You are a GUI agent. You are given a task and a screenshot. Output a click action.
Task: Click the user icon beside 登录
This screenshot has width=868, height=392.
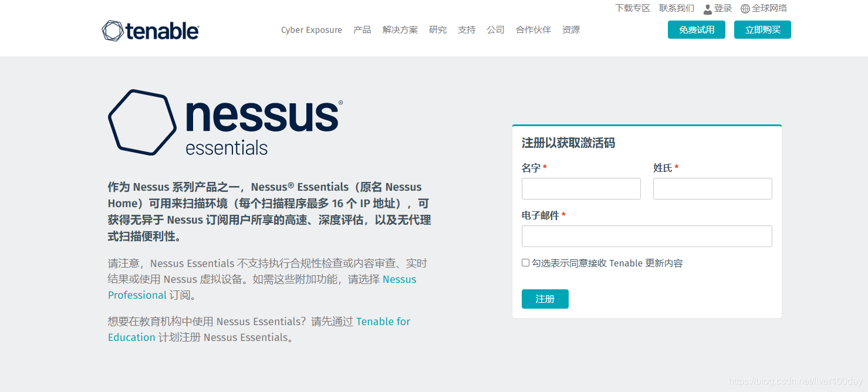click(708, 9)
